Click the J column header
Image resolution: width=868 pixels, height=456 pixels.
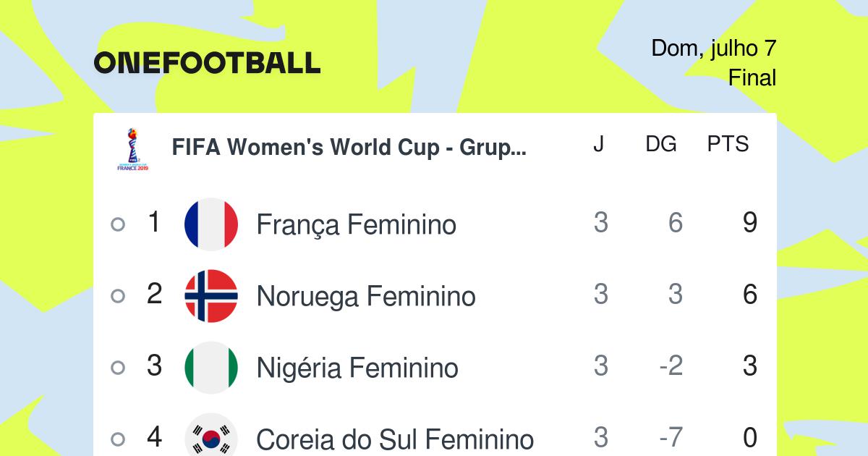point(599,145)
